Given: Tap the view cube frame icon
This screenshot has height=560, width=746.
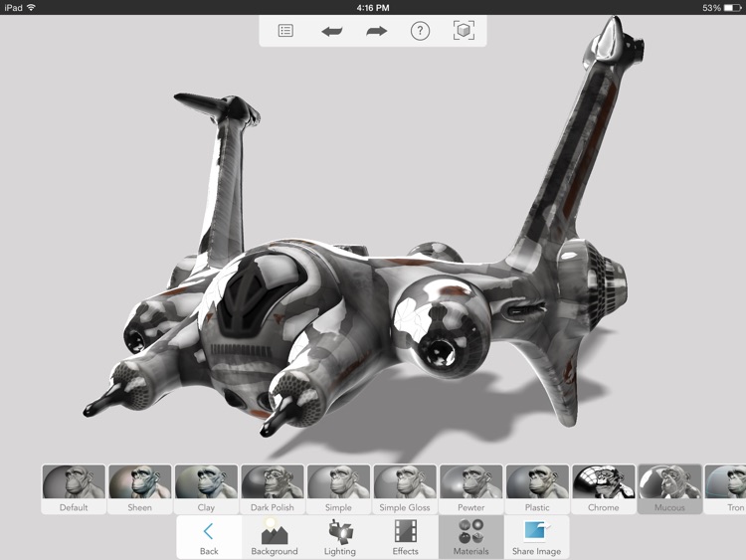Looking at the screenshot, I should pyautogui.click(x=464, y=31).
